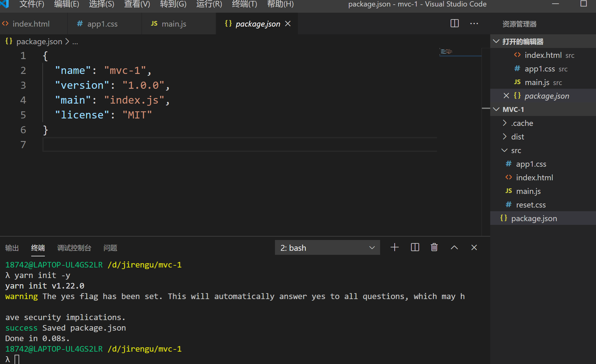The image size is (596, 364).
Task: Close the package.json editor tab
Action: (x=288, y=24)
